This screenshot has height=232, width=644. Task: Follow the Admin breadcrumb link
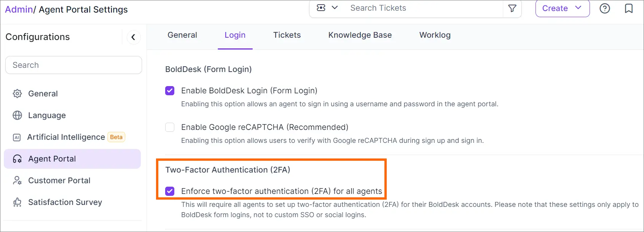19,10
